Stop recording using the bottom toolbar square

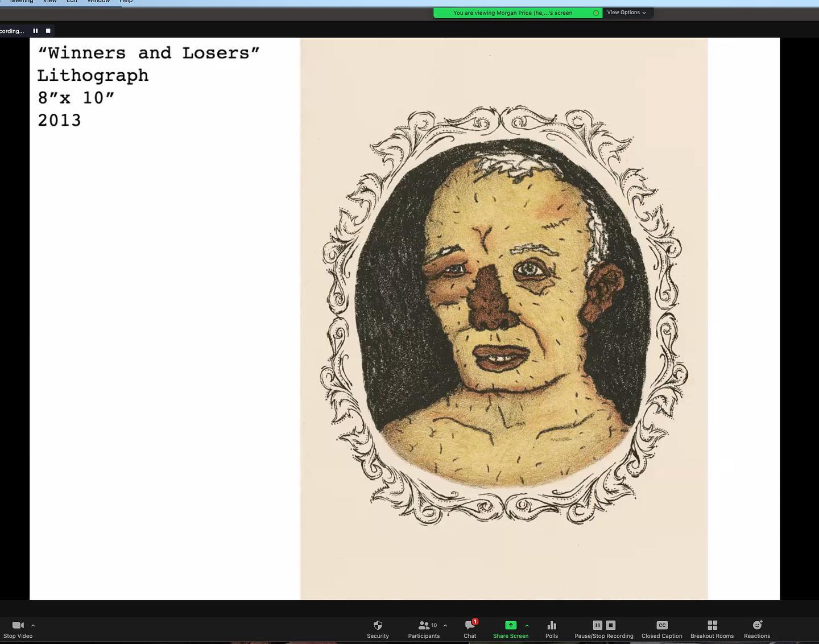click(611, 625)
